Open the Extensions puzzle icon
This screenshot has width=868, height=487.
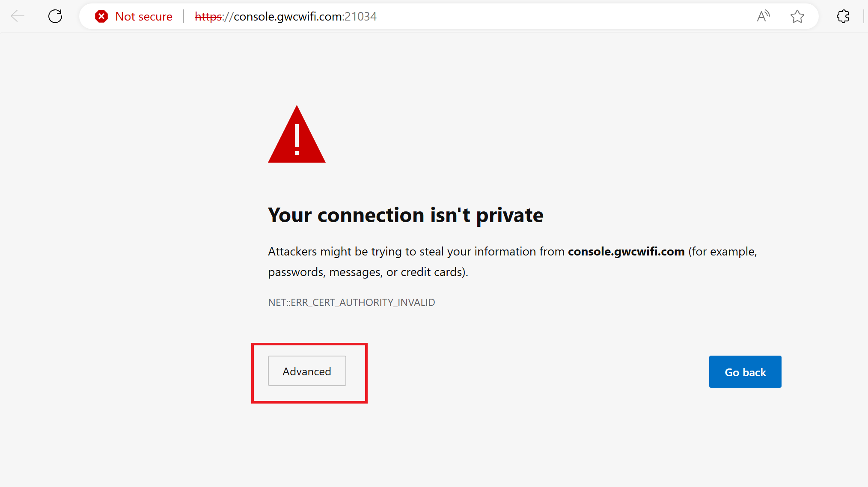[843, 16]
